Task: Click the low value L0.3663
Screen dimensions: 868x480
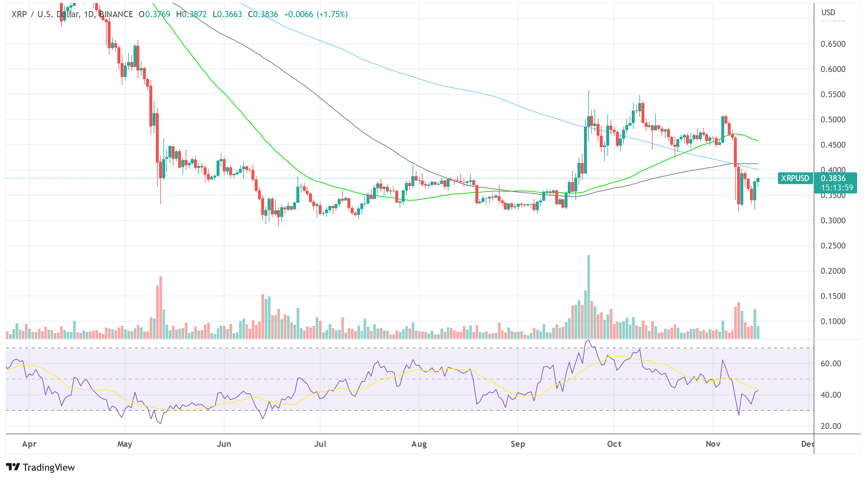Action: [227, 14]
